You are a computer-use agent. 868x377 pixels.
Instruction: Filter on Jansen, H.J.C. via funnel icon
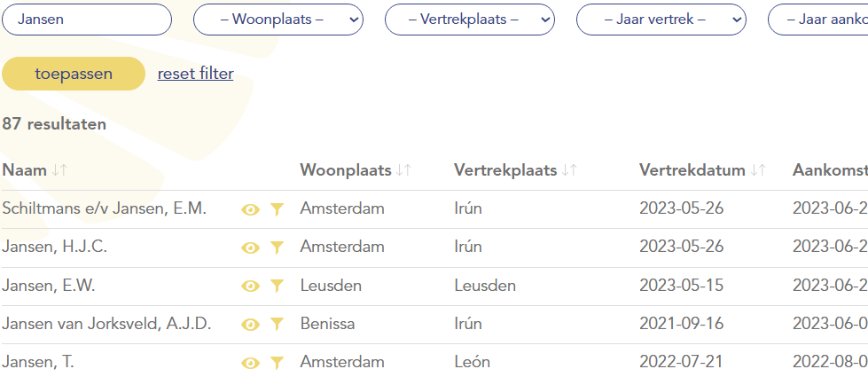click(x=277, y=247)
